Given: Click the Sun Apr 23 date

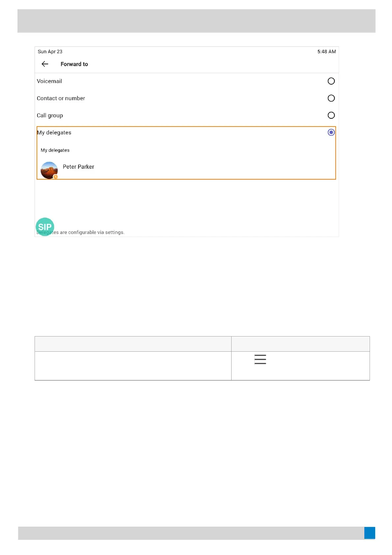Looking at the screenshot, I should pos(50,52).
